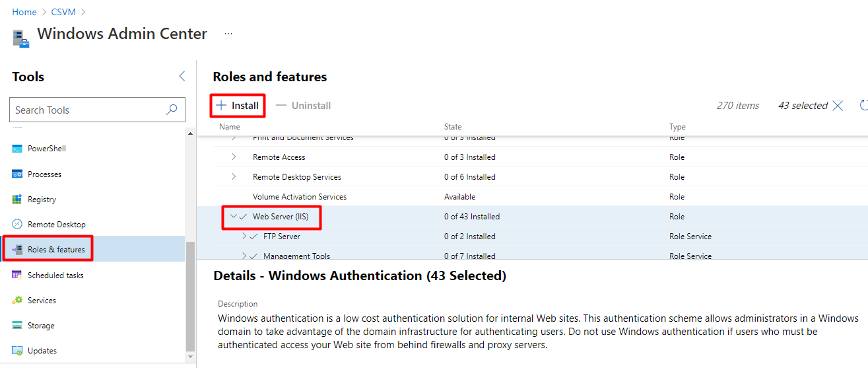This screenshot has width=868, height=368.
Task: Click the Scheduled tasks calendar icon
Action: [x=17, y=276]
